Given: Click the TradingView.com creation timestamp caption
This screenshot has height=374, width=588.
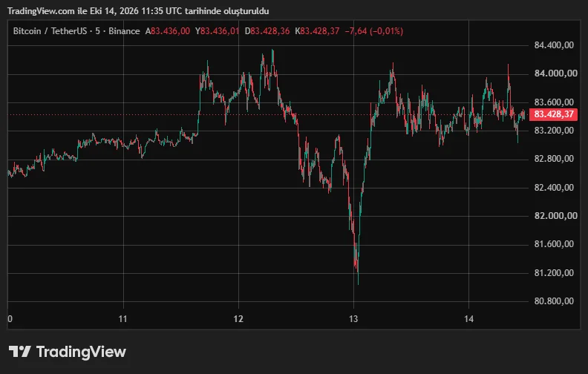Looking at the screenshot, I should 138,11.
